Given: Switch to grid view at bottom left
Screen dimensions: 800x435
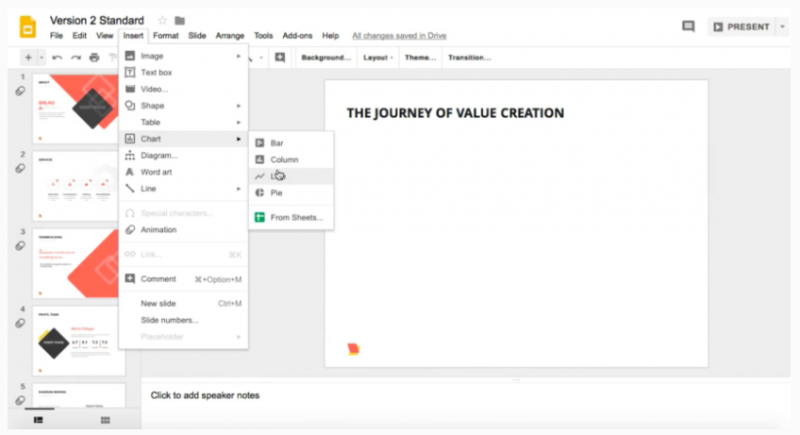Looking at the screenshot, I should point(105,420).
